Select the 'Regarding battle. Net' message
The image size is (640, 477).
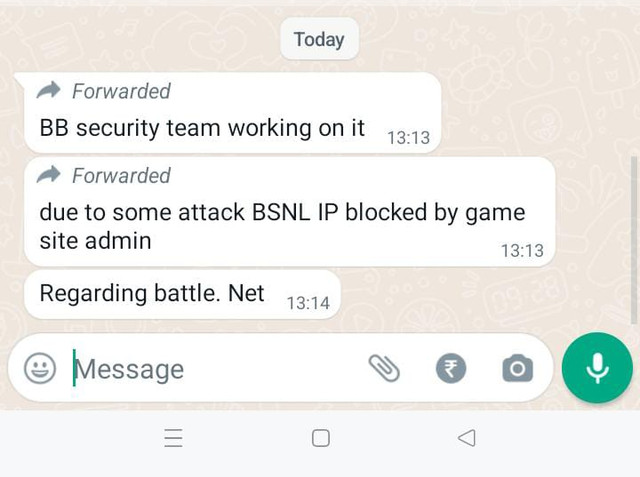(182, 294)
